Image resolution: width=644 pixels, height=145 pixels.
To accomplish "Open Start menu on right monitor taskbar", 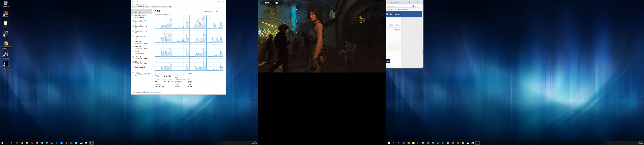I will click(x=389, y=143).
